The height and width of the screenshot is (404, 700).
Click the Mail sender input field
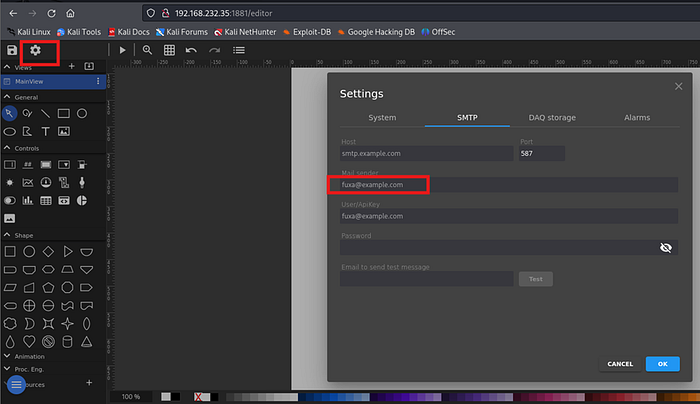pos(509,185)
